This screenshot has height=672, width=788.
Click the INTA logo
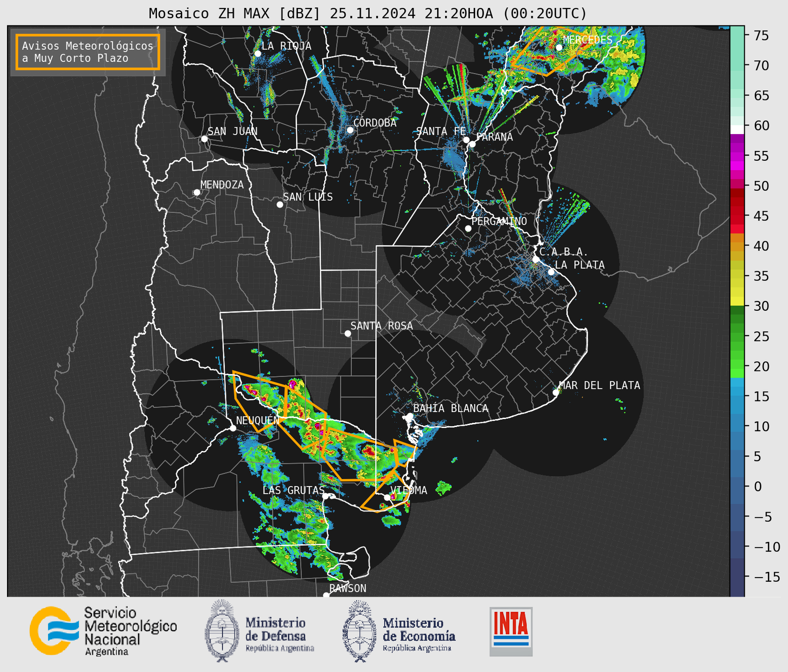coord(511,631)
